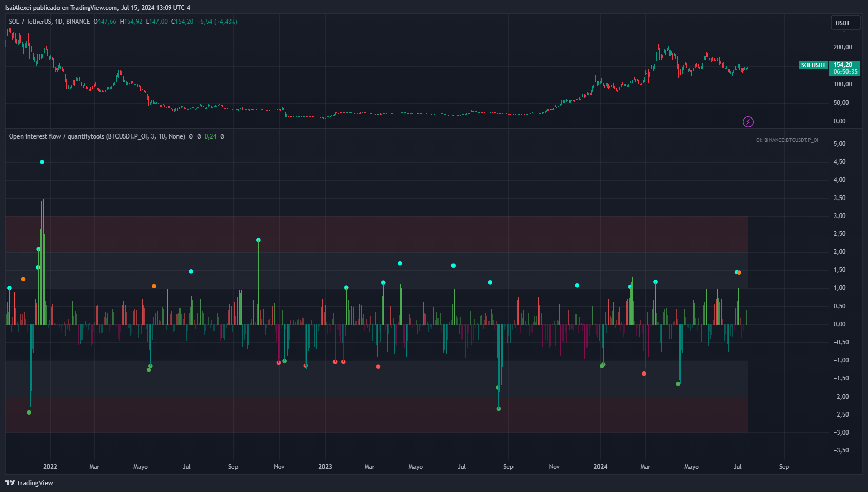The image size is (868, 492).
Task: Open the TradingView logo link
Action: click(x=29, y=483)
